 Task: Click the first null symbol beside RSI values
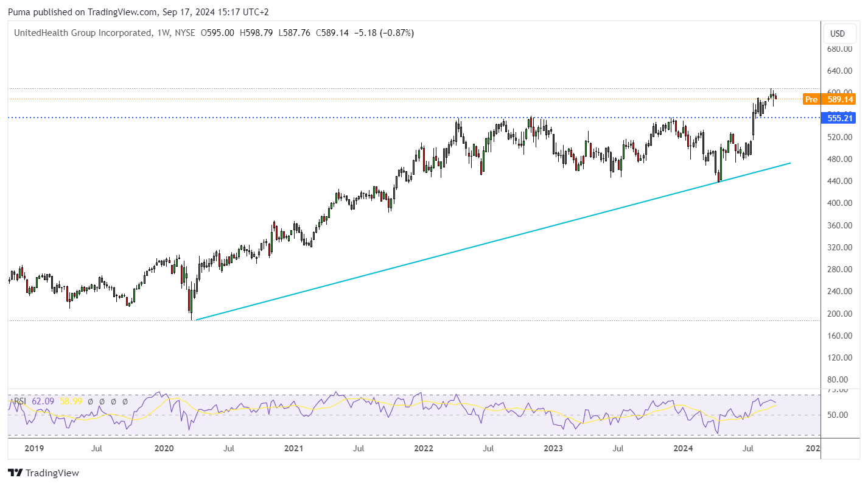tap(90, 402)
